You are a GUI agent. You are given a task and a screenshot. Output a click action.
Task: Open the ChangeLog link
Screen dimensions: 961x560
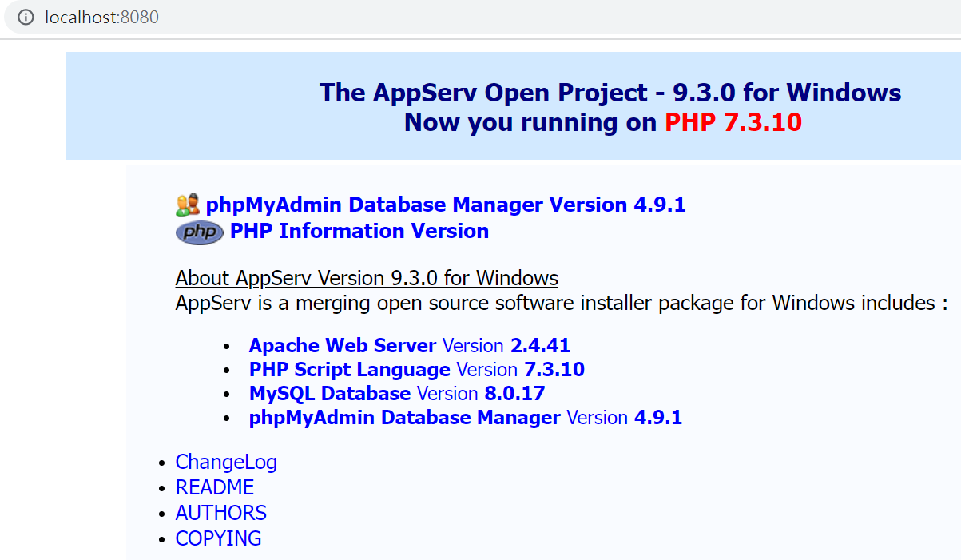(x=226, y=463)
